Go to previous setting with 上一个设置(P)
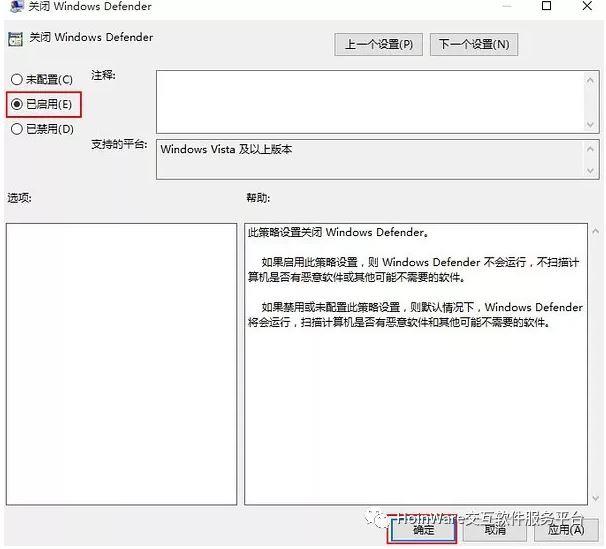This screenshot has width=606, height=549. point(378,44)
